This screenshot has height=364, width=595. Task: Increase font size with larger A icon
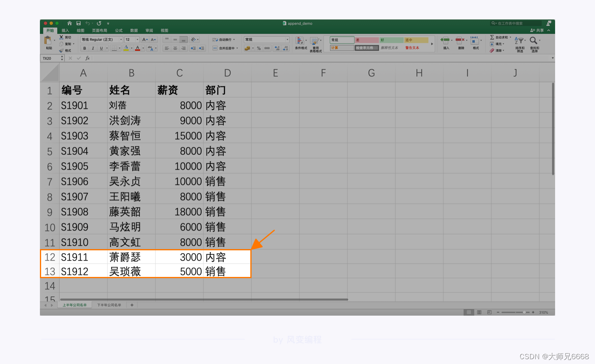[x=145, y=40]
